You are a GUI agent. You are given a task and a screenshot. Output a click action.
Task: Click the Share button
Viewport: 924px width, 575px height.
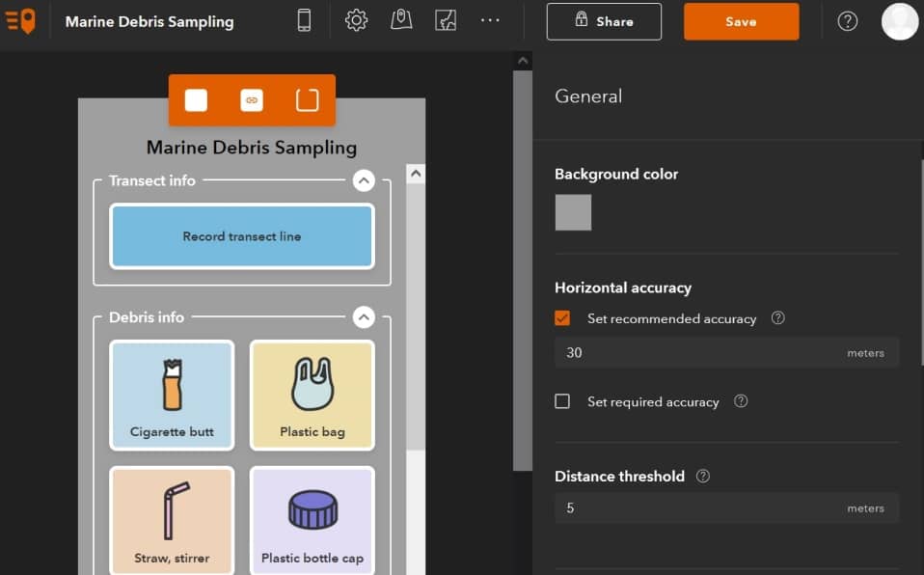pos(604,21)
